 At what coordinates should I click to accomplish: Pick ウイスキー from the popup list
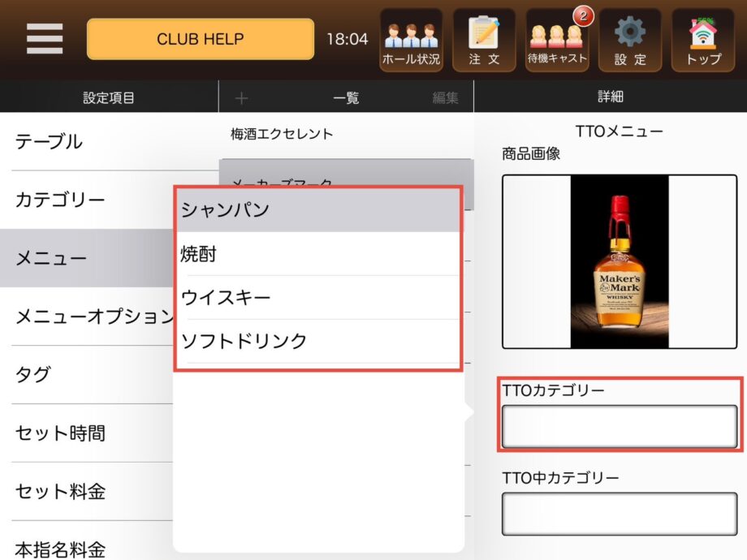tap(317, 298)
